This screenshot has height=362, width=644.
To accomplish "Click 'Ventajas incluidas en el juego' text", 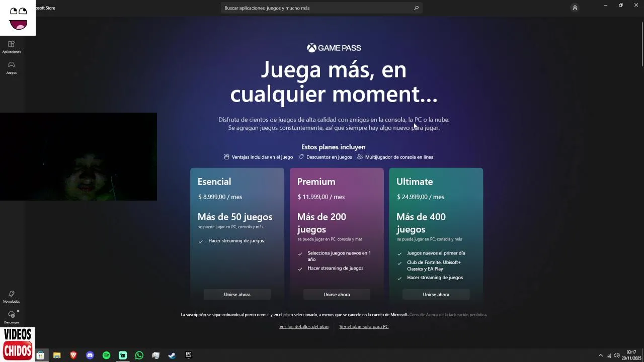I will tap(262, 157).
